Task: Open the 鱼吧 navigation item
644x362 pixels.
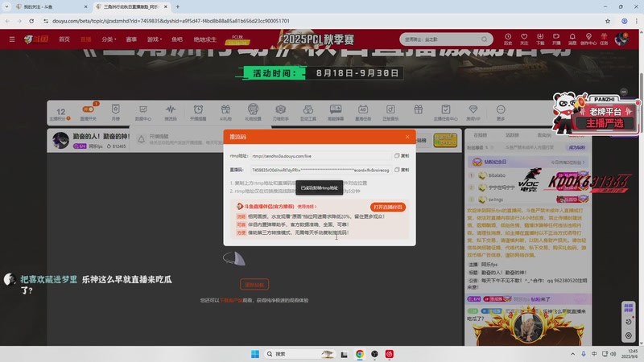Action: coord(177,39)
